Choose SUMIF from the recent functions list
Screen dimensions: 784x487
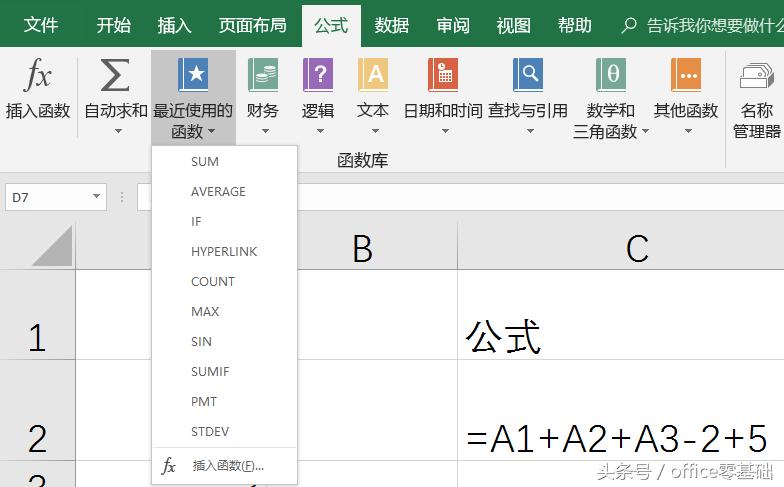click(224, 372)
